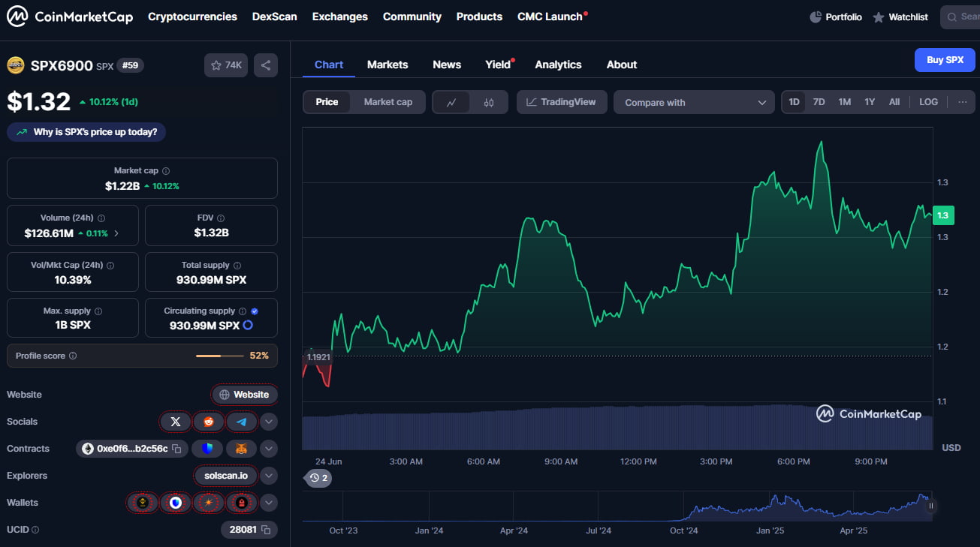Click the info icon beside Profile score
The width and height of the screenshot is (980, 547).
tap(73, 356)
